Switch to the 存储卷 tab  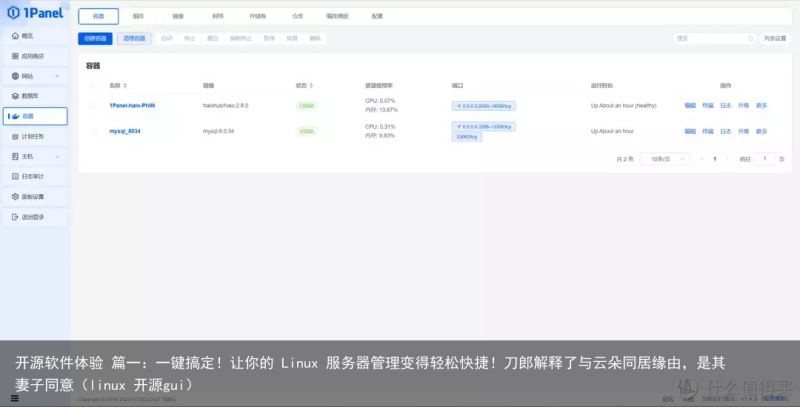(258, 16)
